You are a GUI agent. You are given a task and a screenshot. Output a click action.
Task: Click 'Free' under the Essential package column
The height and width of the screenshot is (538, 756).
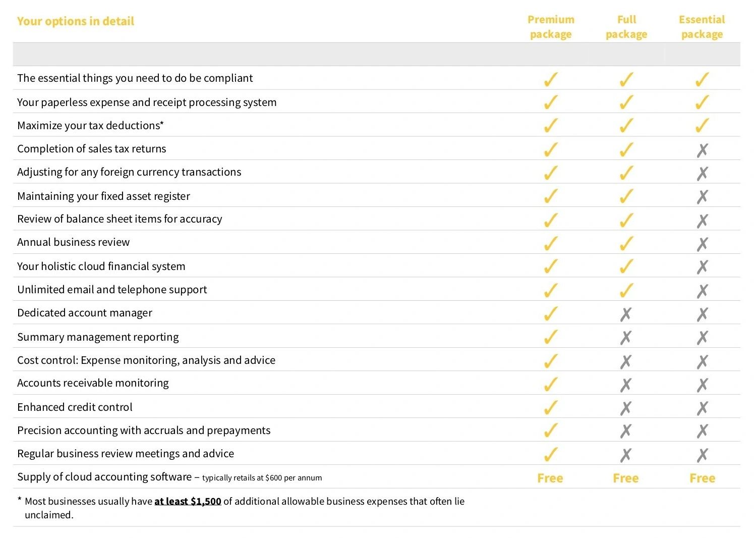702,478
